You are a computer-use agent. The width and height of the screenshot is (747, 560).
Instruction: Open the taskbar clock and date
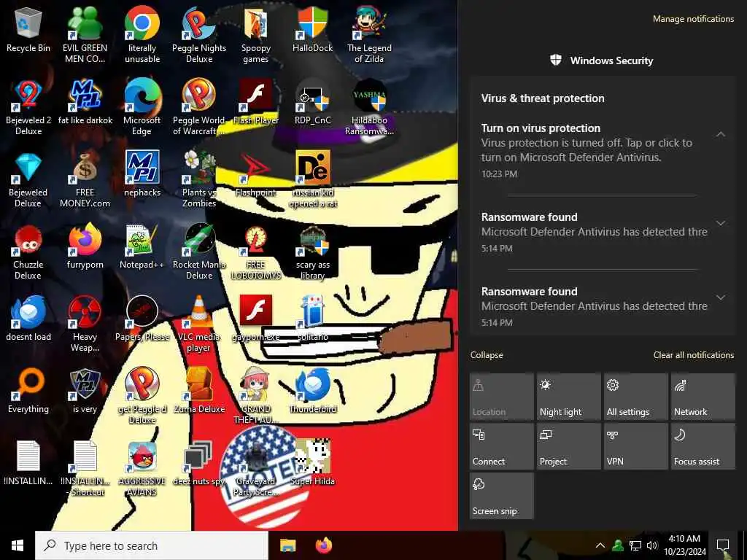pos(684,545)
